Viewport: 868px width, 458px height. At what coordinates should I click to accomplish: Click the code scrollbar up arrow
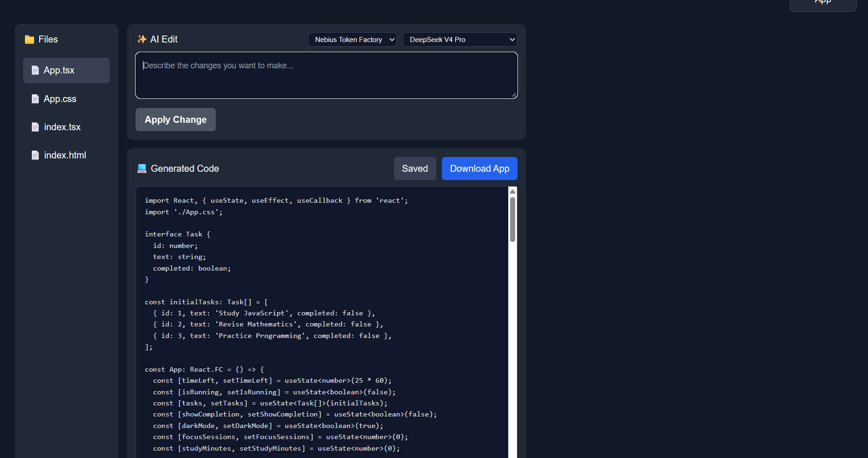[x=512, y=192]
